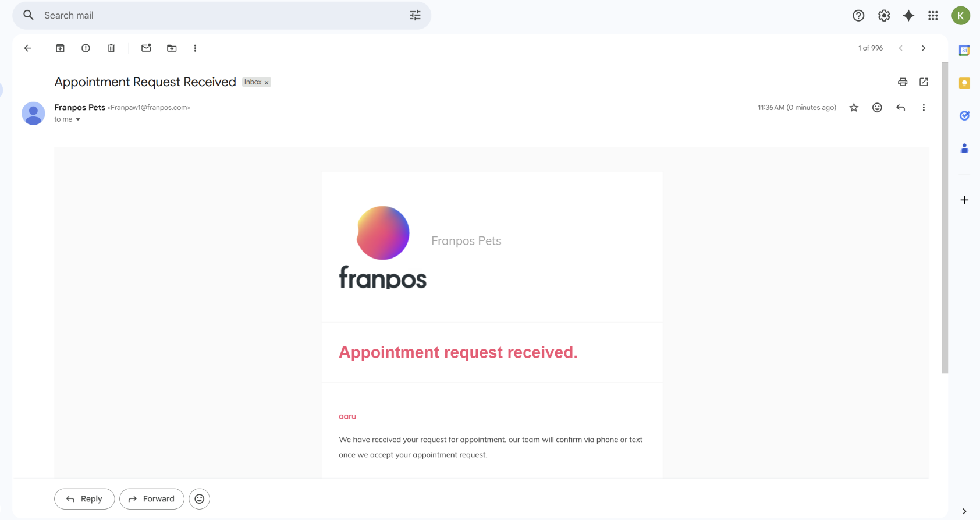The image size is (980, 520).
Task: Open email in new window
Action: [x=924, y=82]
